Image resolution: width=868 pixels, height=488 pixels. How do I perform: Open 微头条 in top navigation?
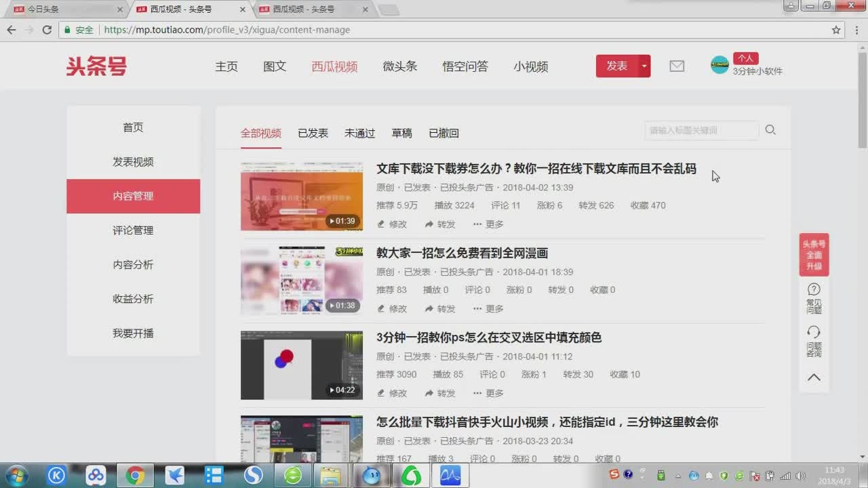click(x=400, y=66)
